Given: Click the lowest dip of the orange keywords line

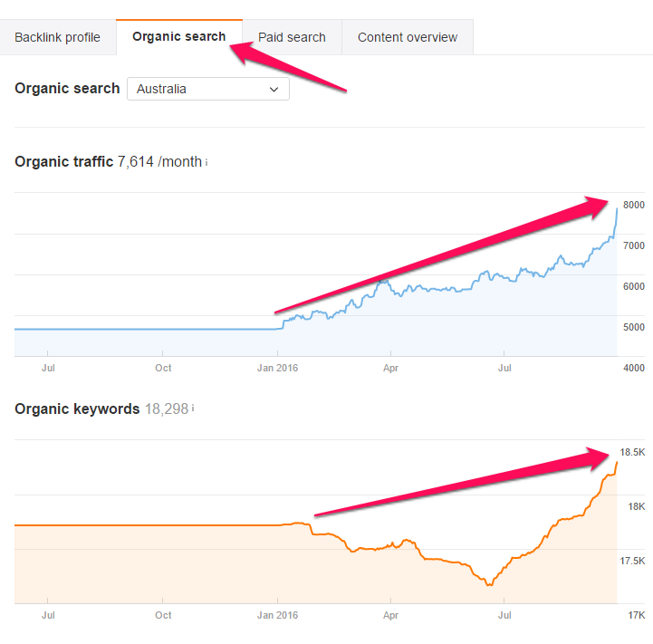Looking at the screenshot, I should pyautogui.click(x=490, y=585).
